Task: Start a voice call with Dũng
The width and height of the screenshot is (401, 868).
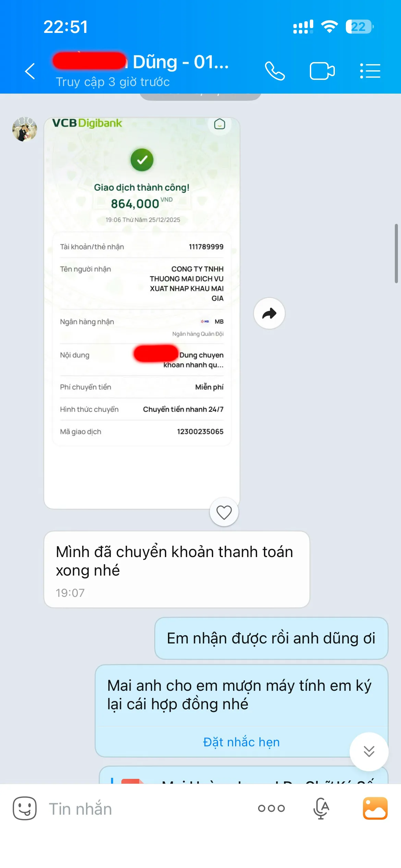Action: [x=275, y=71]
